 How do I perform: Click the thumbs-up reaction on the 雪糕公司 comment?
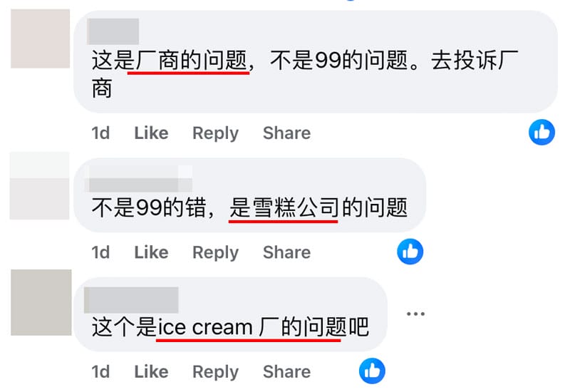coord(410,252)
